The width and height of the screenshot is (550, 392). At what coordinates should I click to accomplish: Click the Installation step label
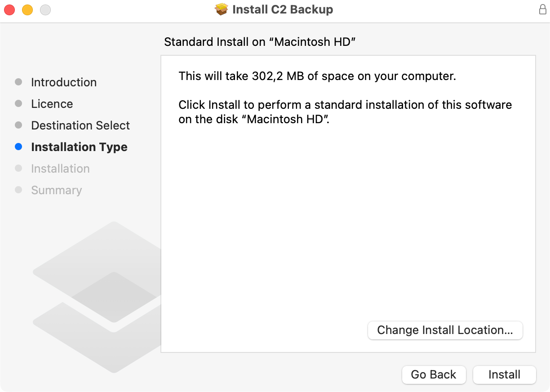60,169
